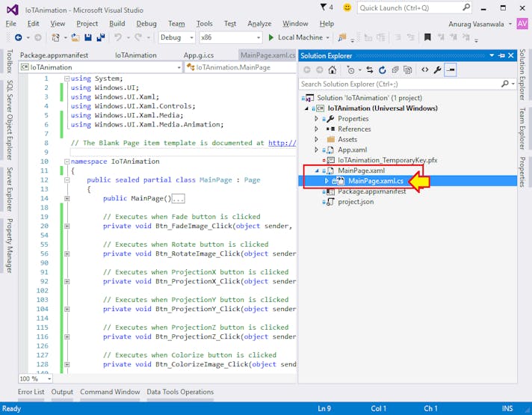Screen dimensions: 532x415
Task: Expand the MainPage.xaml.cs node
Action: (x=327, y=181)
